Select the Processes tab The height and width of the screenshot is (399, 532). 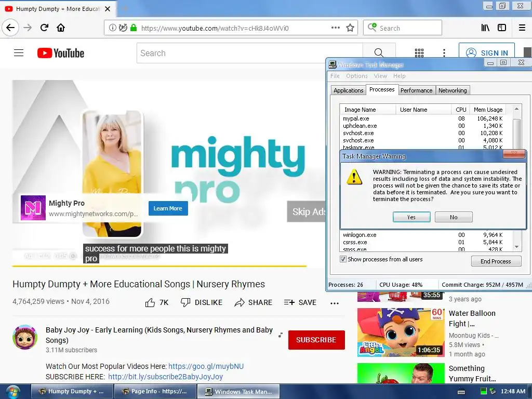tap(382, 89)
